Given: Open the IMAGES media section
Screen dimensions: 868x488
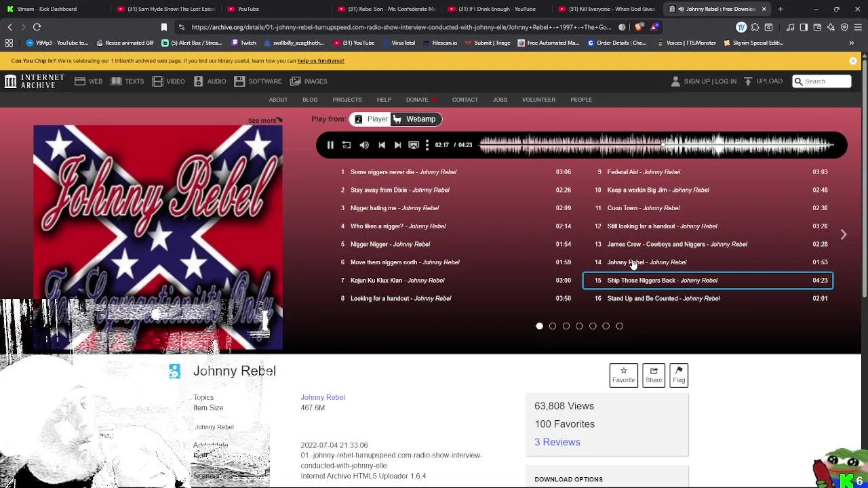Looking at the screenshot, I should (309, 81).
